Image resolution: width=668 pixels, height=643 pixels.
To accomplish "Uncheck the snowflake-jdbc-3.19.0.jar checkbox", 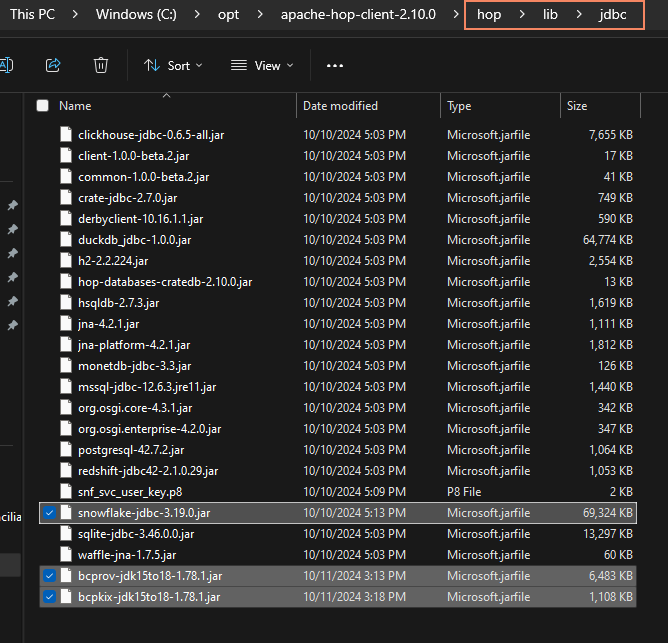I will click(x=49, y=513).
